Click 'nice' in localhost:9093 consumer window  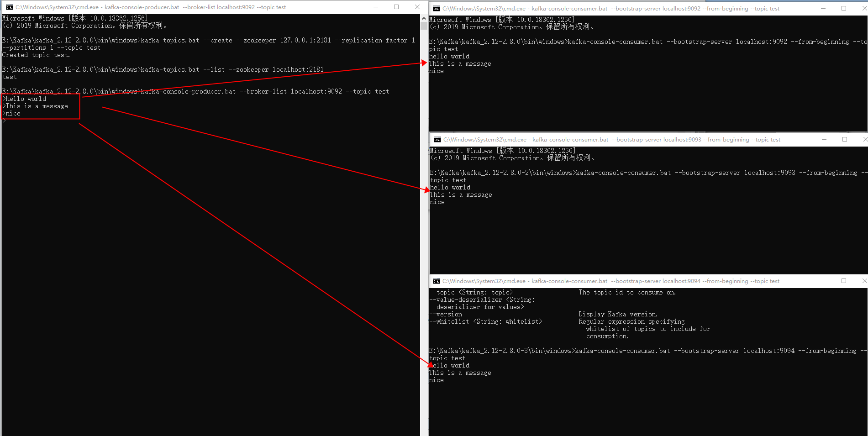[437, 202]
